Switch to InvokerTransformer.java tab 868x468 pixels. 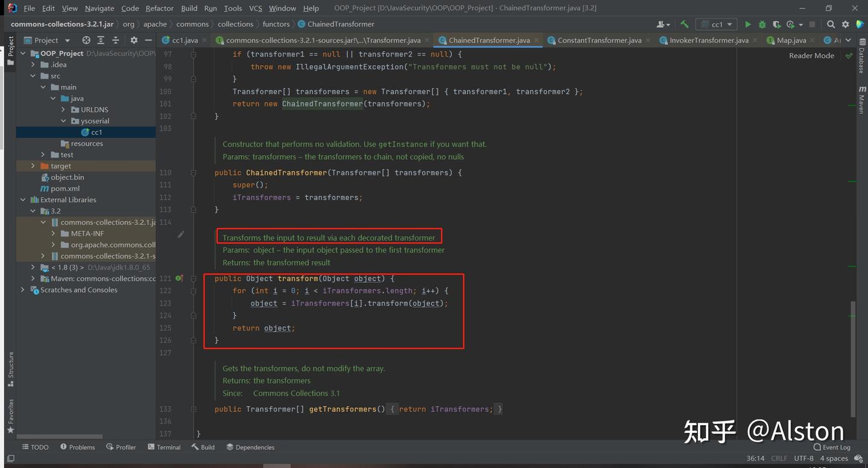point(708,40)
